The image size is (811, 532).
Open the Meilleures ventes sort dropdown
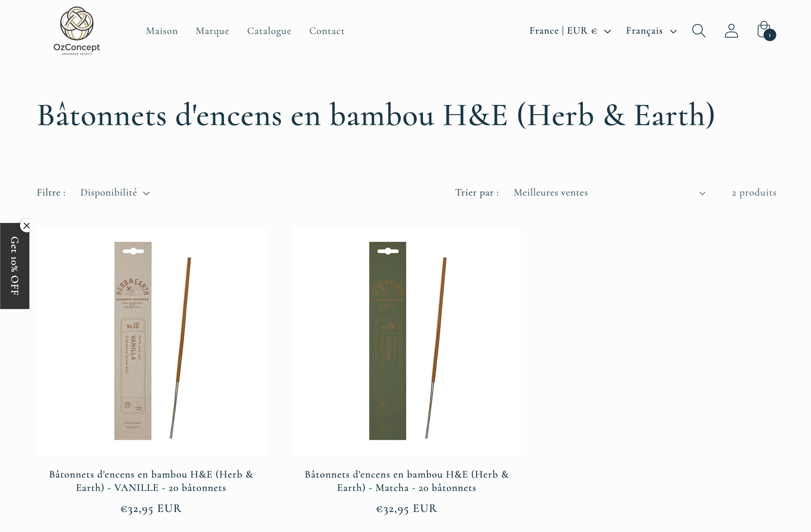pyautogui.click(x=609, y=193)
